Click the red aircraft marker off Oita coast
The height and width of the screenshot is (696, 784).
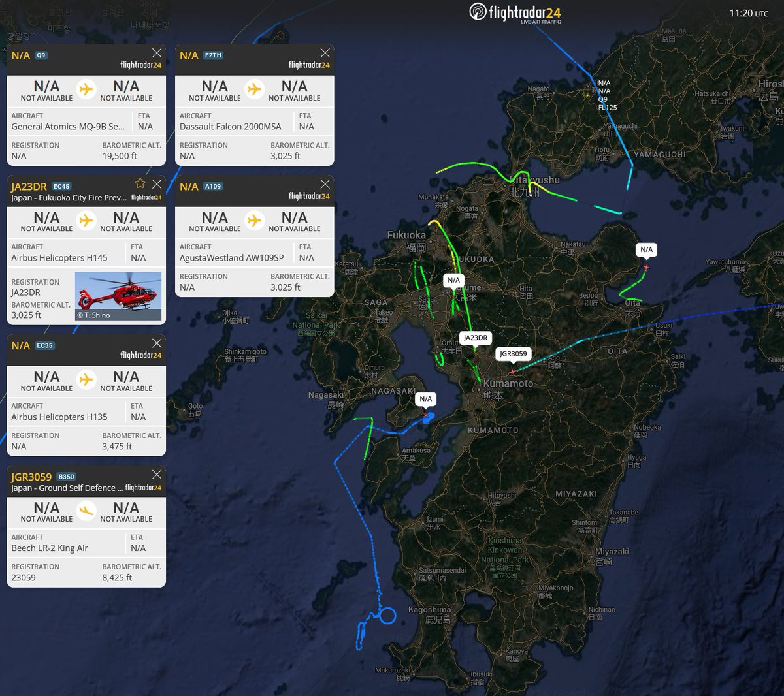646,267
